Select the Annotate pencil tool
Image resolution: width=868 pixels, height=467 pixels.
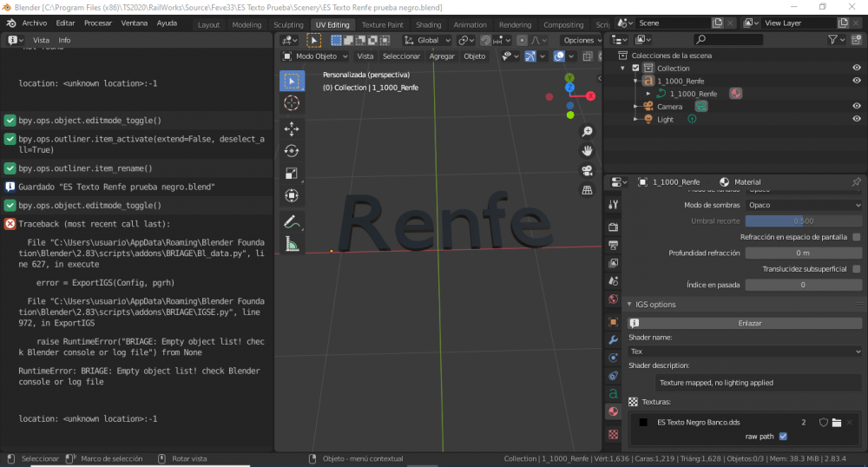pyautogui.click(x=292, y=221)
